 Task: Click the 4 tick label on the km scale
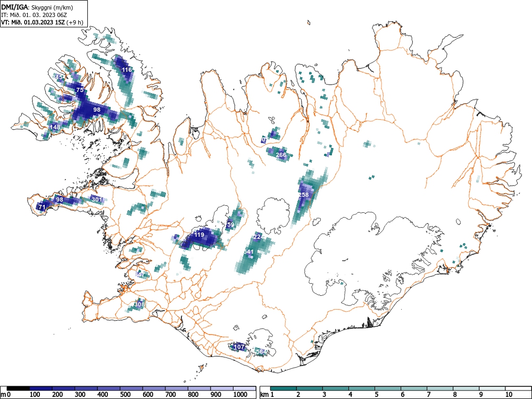click(x=351, y=395)
